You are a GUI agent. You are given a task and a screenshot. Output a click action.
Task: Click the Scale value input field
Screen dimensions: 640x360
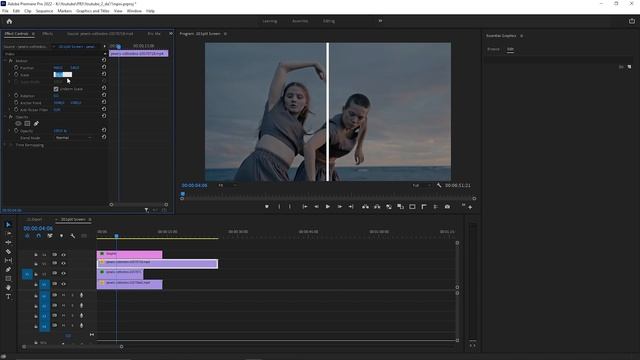(x=62, y=74)
